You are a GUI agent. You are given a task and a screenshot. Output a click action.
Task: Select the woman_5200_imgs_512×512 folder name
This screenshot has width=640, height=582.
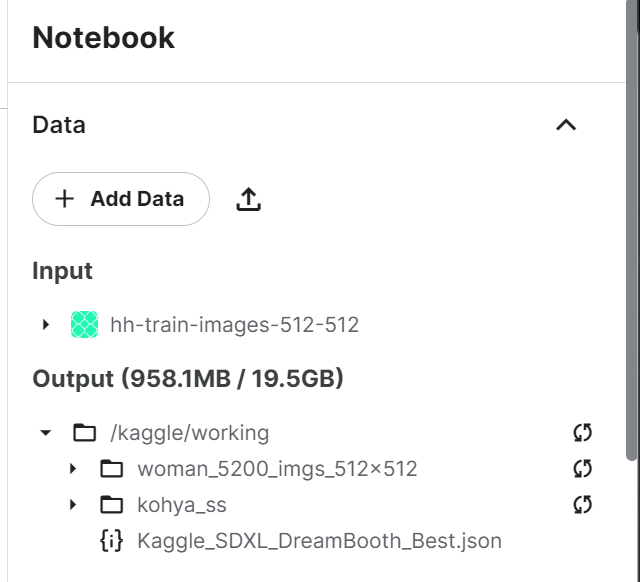point(277,469)
